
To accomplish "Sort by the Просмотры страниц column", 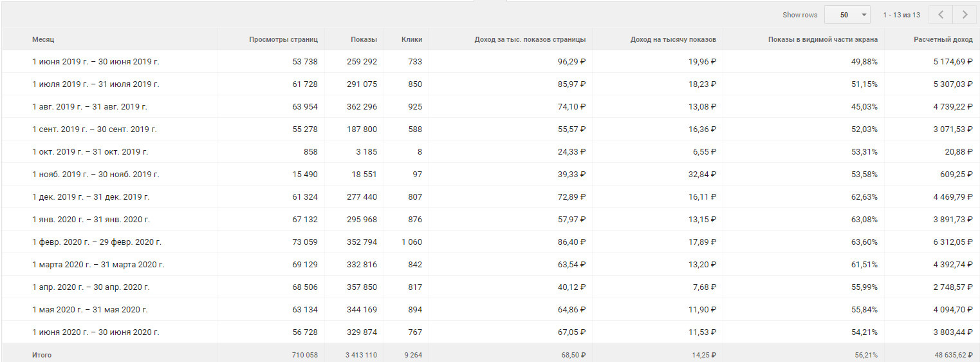I will click(x=283, y=39).
